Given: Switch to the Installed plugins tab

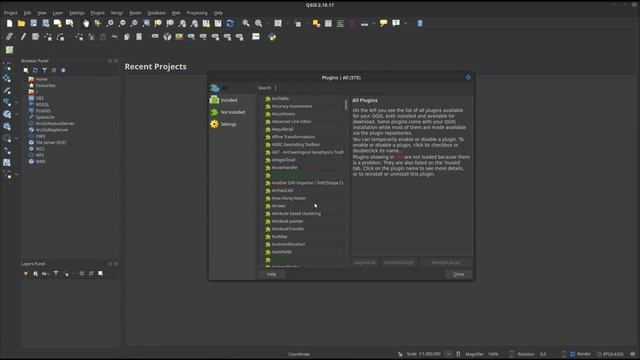Looking at the screenshot, I should click(224, 100).
